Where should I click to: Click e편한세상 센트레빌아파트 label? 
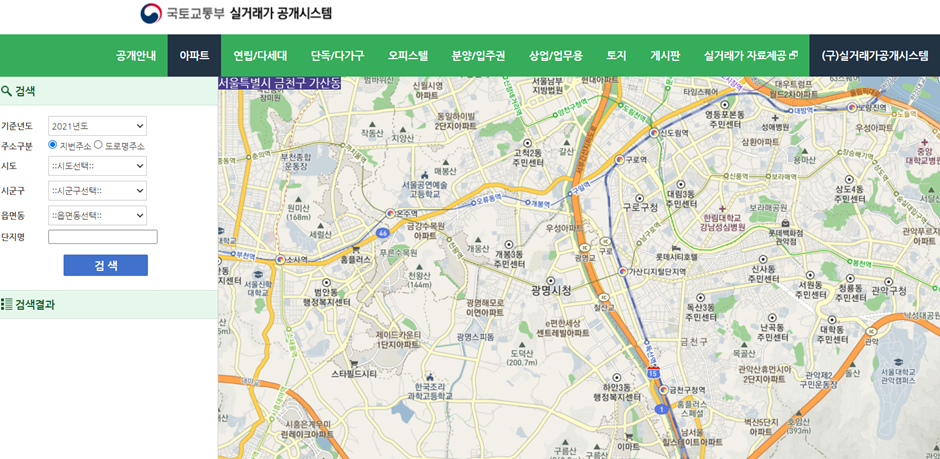coord(563,327)
